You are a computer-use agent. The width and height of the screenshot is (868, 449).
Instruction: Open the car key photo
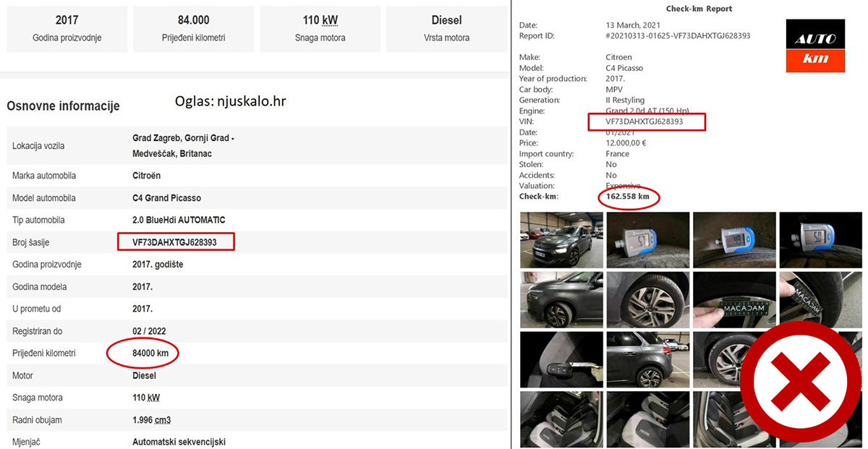[561, 359]
